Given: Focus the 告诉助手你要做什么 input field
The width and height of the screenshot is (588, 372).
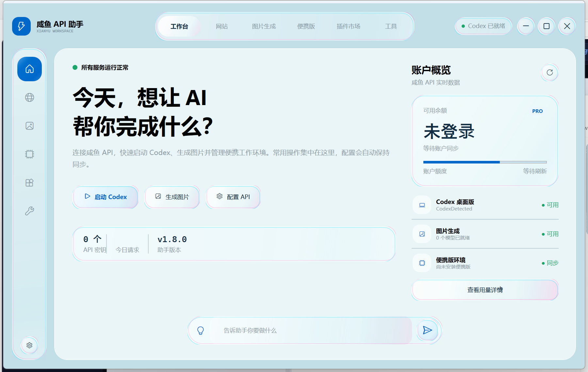Looking at the screenshot, I should [310, 331].
